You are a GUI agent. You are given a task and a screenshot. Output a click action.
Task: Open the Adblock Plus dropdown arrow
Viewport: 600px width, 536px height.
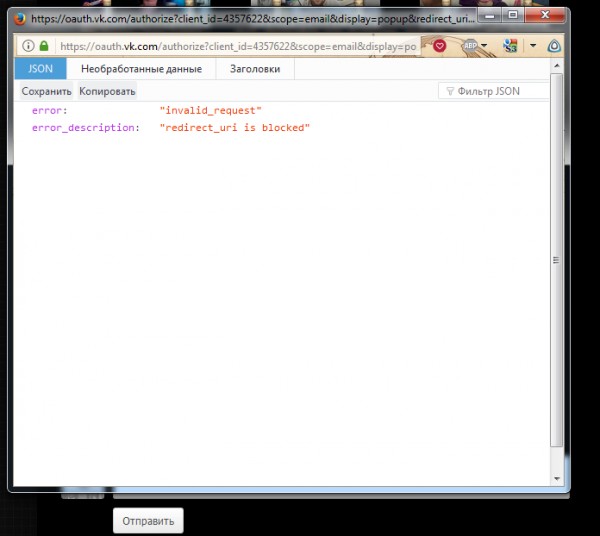pos(484,46)
